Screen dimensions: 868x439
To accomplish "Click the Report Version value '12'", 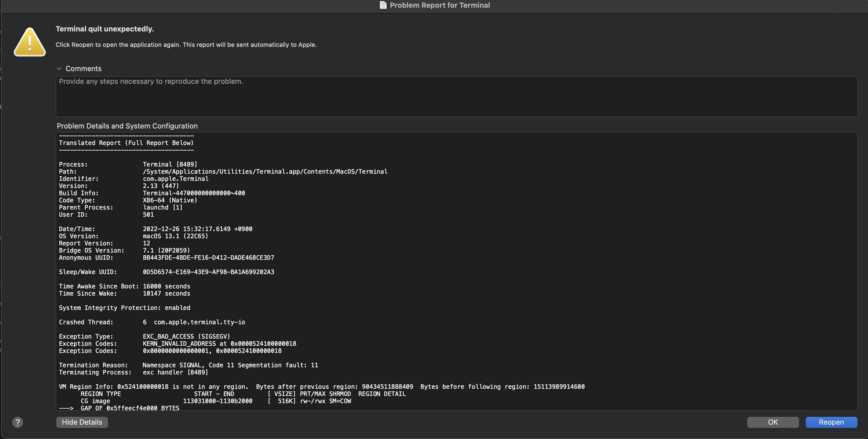I will 147,243.
